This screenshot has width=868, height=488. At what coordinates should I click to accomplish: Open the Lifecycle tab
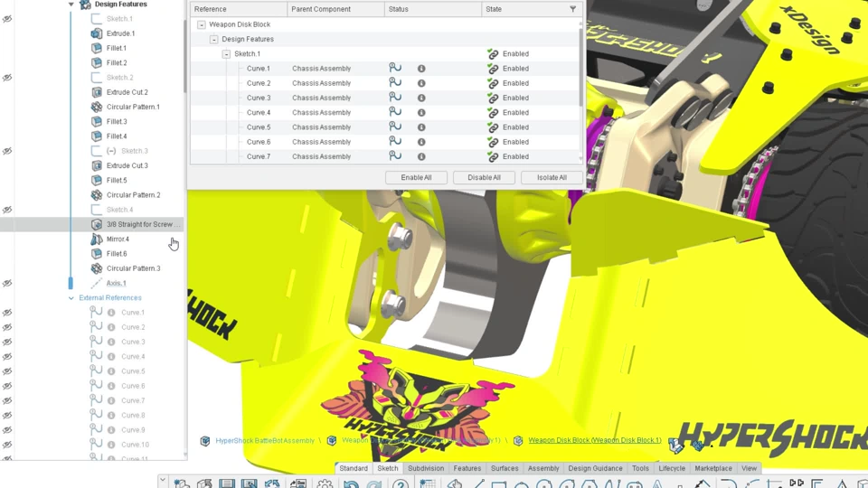(x=672, y=468)
